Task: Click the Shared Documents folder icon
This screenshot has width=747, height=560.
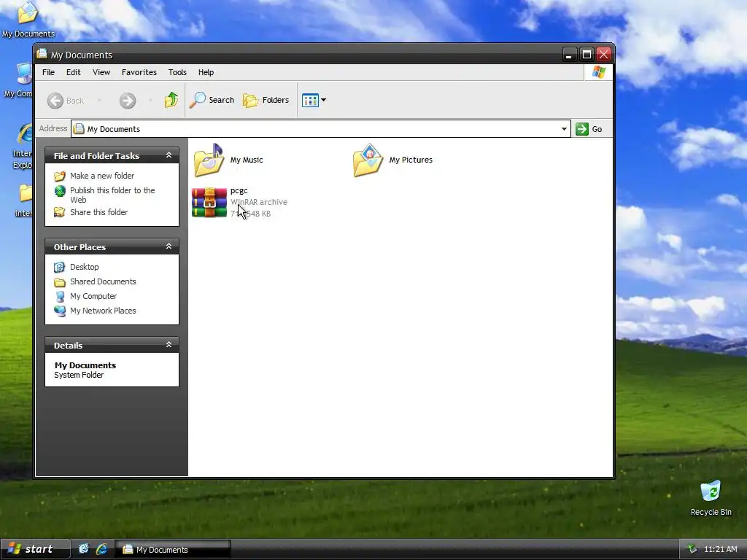Action: [x=60, y=282]
